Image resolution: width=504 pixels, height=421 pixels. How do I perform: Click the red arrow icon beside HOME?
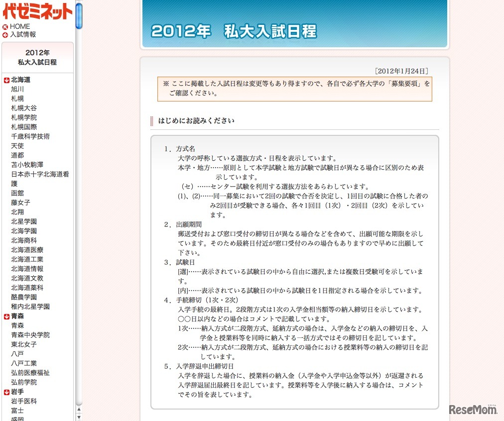[5, 27]
